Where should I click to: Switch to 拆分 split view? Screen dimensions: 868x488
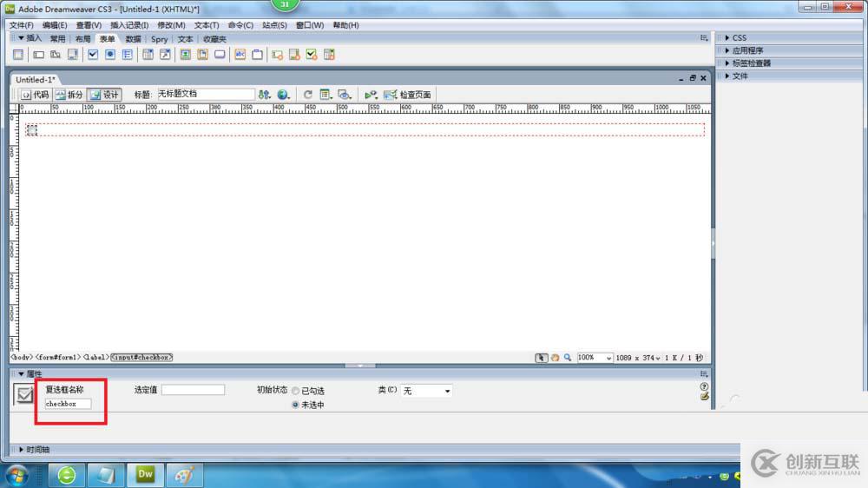[x=69, y=95]
